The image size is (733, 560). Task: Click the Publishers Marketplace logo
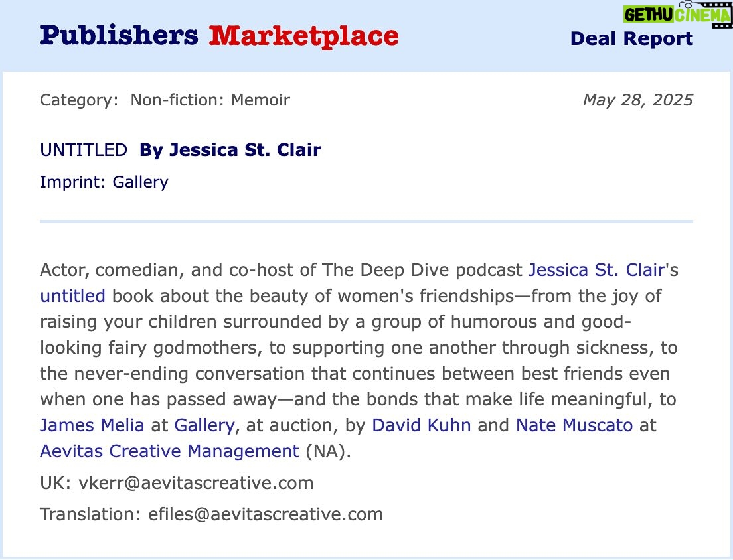tap(219, 36)
